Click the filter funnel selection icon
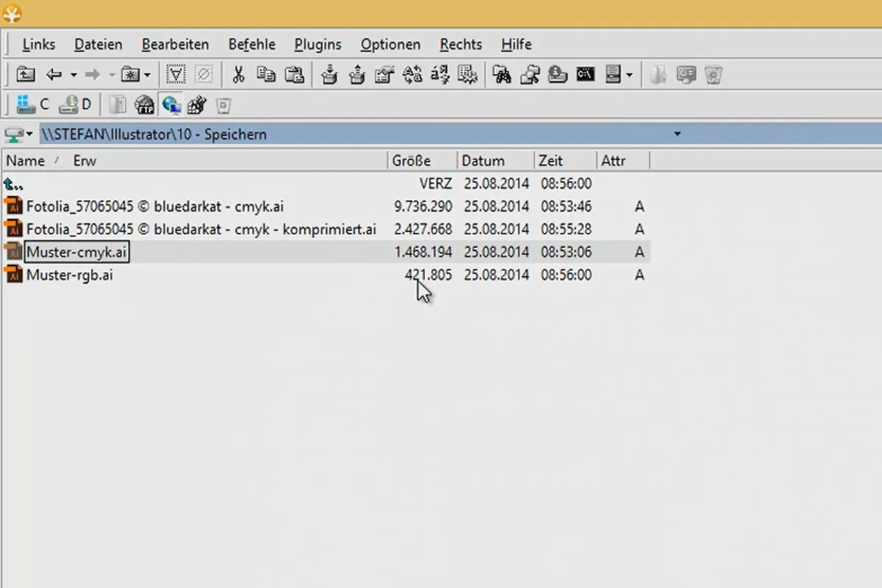Viewport: 882px width, 588px height. [176, 74]
